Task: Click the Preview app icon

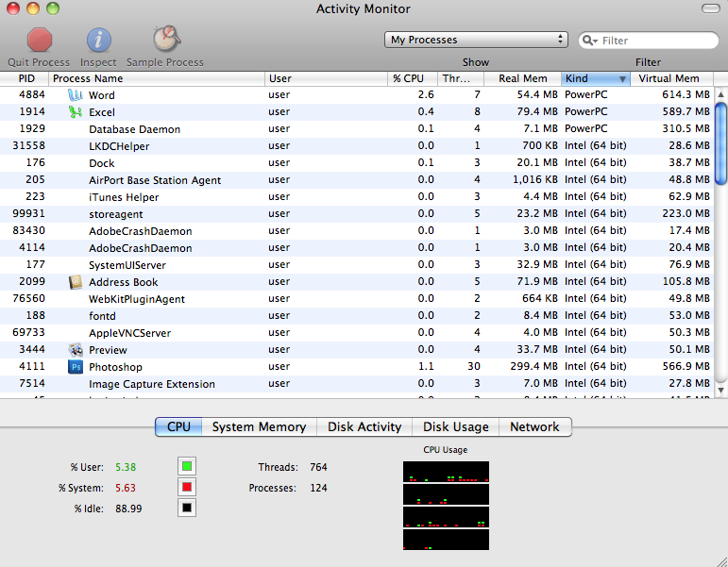Action: tap(76, 349)
